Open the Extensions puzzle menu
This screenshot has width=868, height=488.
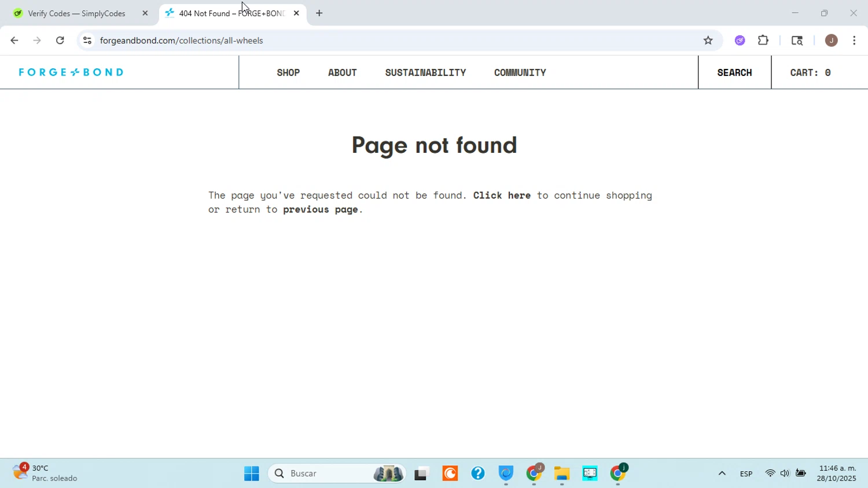pos(763,41)
